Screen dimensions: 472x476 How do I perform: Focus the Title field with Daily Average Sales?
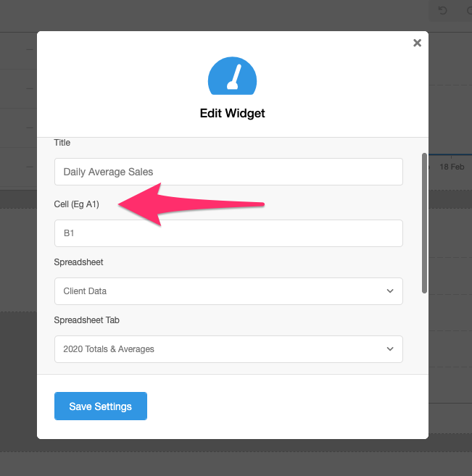click(x=228, y=172)
